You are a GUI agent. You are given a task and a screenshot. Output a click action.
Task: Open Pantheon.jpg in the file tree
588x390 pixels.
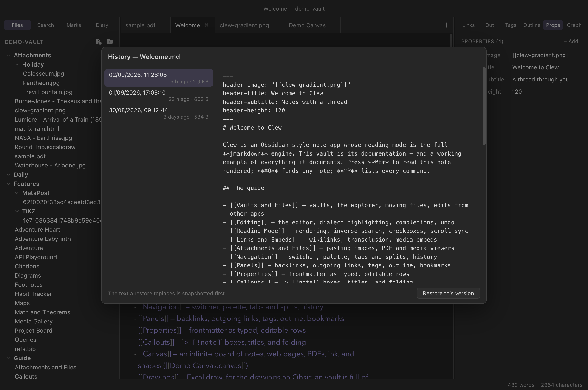coord(41,83)
